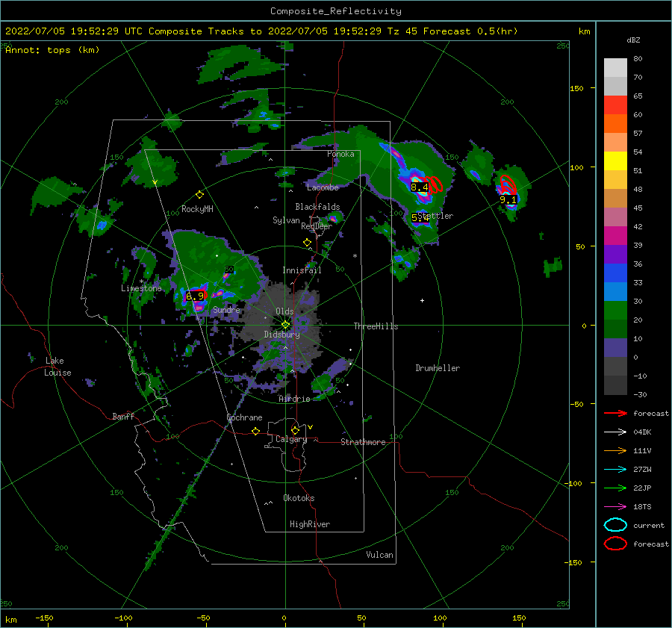The height and width of the screenshot is (628, 672).
Task: Click the Ponoka label
Action: pyautogui.click(x=340, y=154)
